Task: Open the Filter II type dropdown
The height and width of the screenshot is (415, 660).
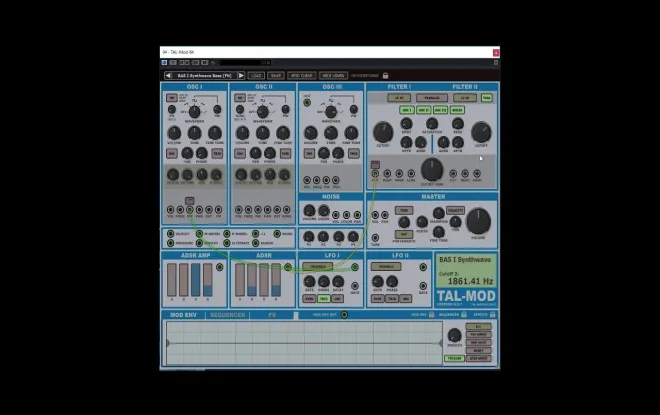Action: [x=465, y=98]
